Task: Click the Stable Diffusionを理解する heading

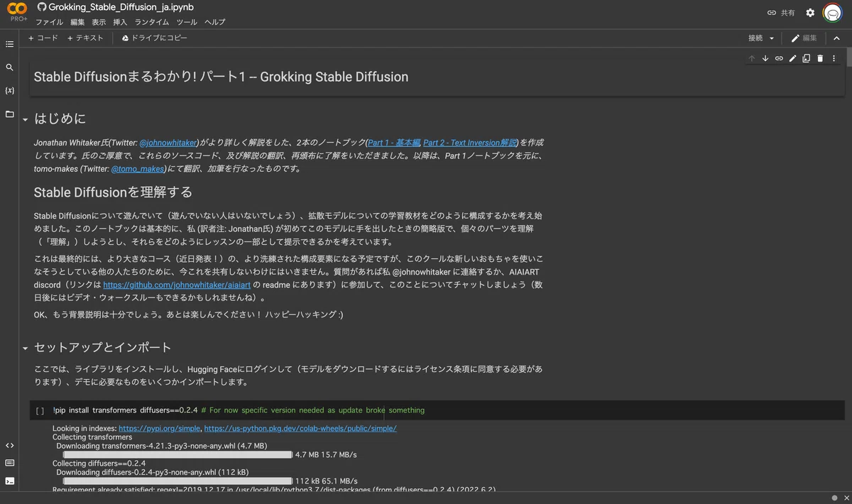Action: tap(113, 192)
